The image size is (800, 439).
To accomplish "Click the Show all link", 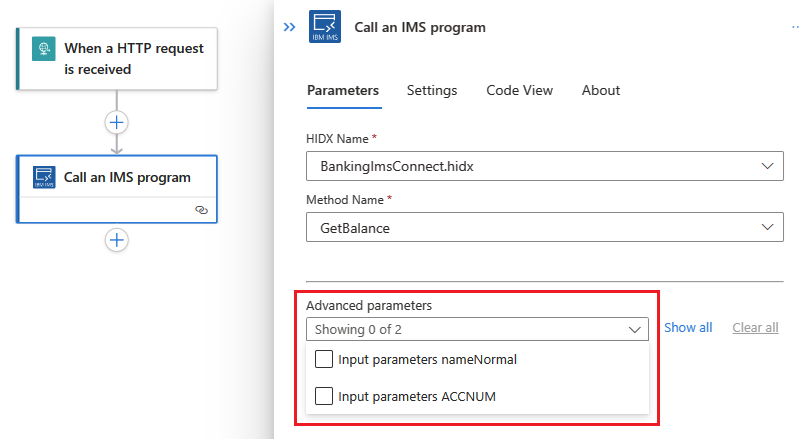I will 688,327.
